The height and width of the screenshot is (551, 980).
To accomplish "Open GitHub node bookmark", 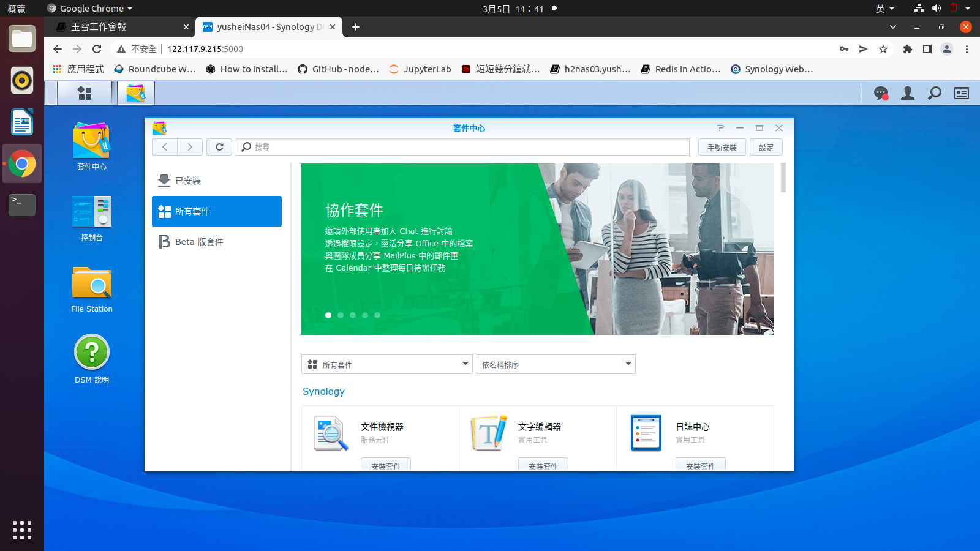I will click(x=339, y=69).
